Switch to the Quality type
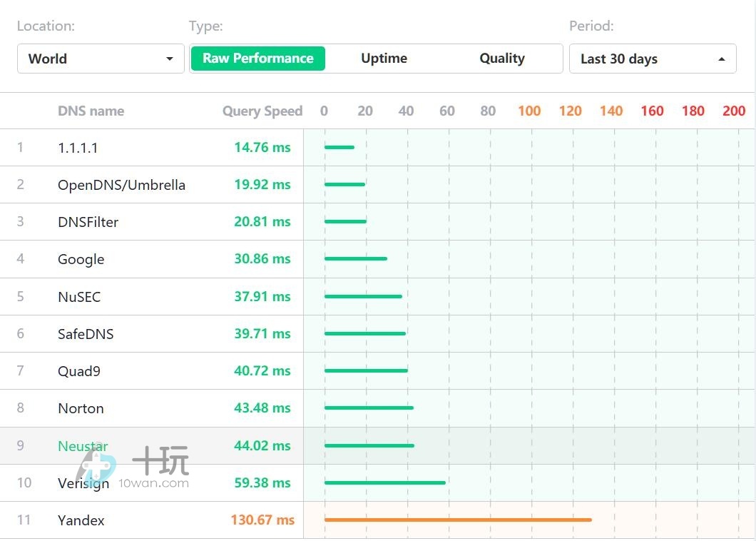The height and width of the screenshot is (541, 756). (501, 59)
